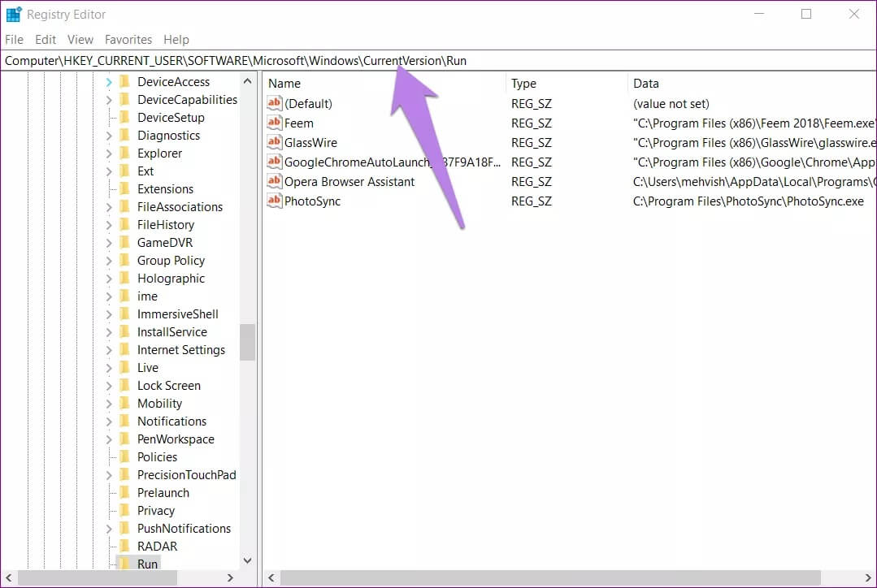Viewport: 877px width, 588px height.
Task: Select the Explorer tree key
Action: click(x=160, y=153)
